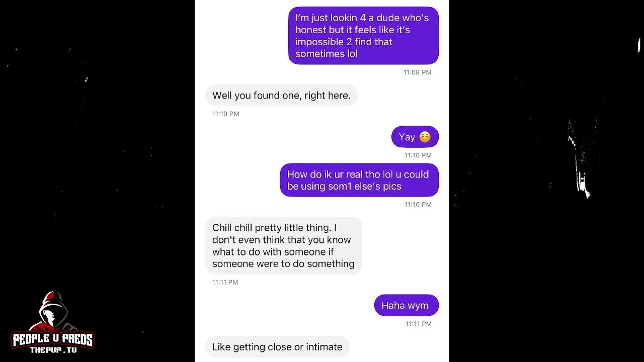Click the THEPUP.TV watermark text
The image size is (644, 362).
(53, 350)
